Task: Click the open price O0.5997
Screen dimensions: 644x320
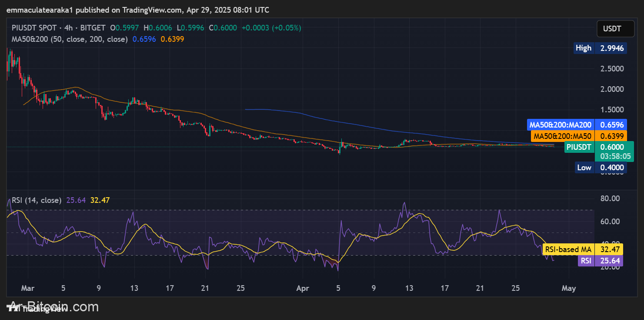Action: (124, 28)
